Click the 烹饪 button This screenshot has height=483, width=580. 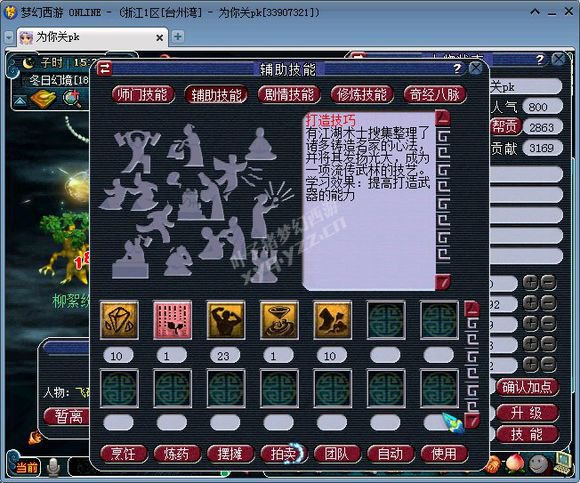(x=124, y=454)
